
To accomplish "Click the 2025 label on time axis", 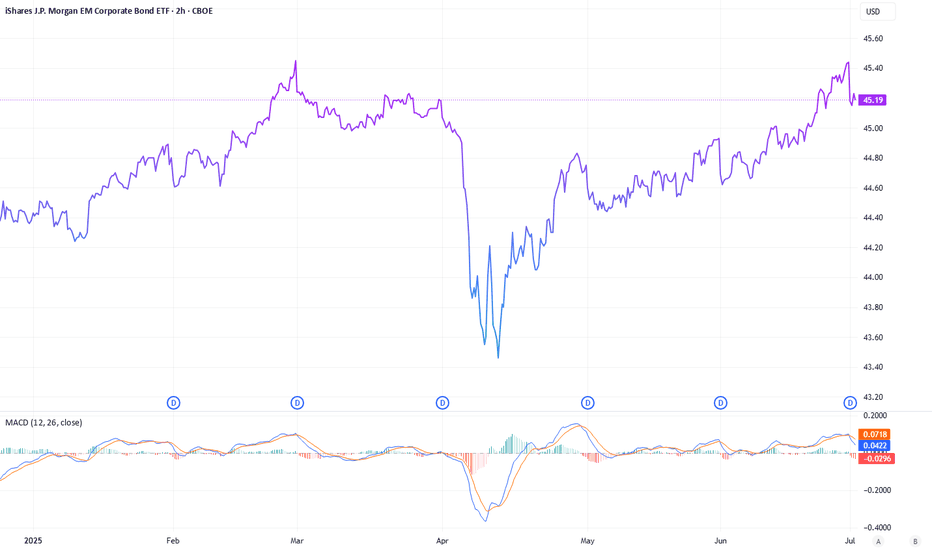I will [x=33, y=540].
